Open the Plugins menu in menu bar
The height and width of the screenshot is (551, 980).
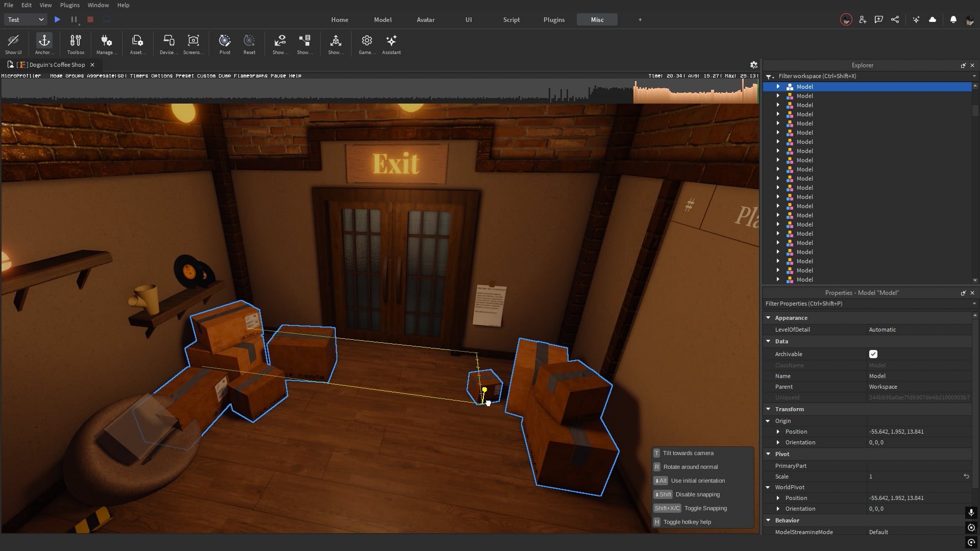(70, 5)
